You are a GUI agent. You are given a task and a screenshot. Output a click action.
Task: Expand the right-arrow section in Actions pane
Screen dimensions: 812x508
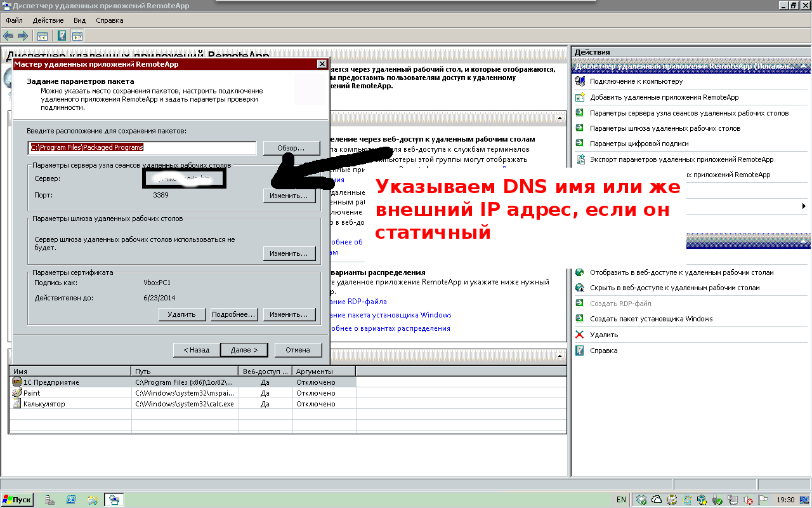point(804,206)
